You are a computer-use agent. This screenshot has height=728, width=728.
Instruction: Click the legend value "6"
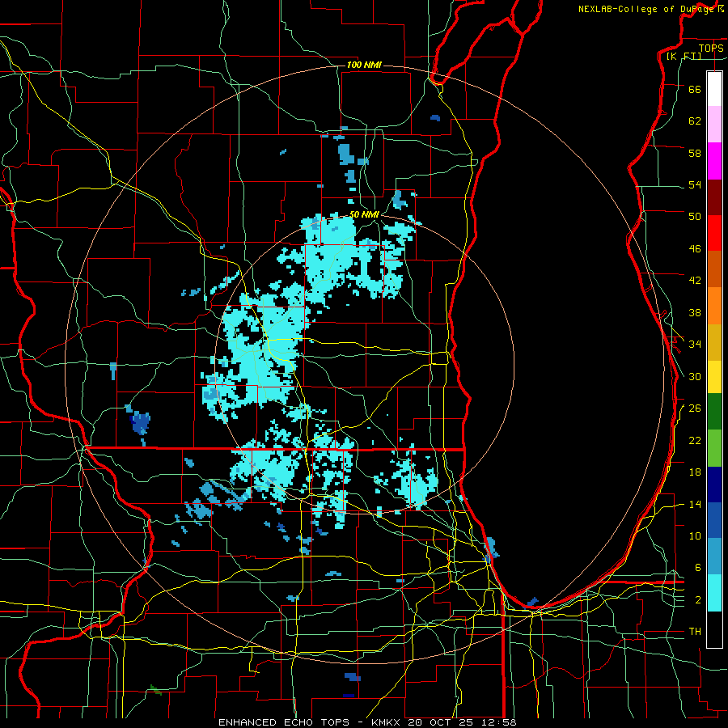pyautogui.click(x=697, y=568)
